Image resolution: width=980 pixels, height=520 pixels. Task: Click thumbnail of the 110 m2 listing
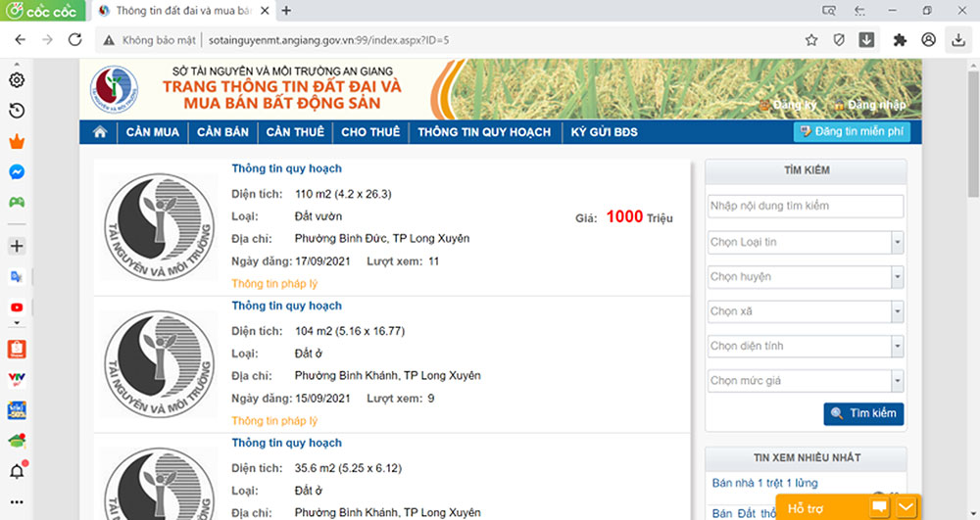tap(160, 227)
